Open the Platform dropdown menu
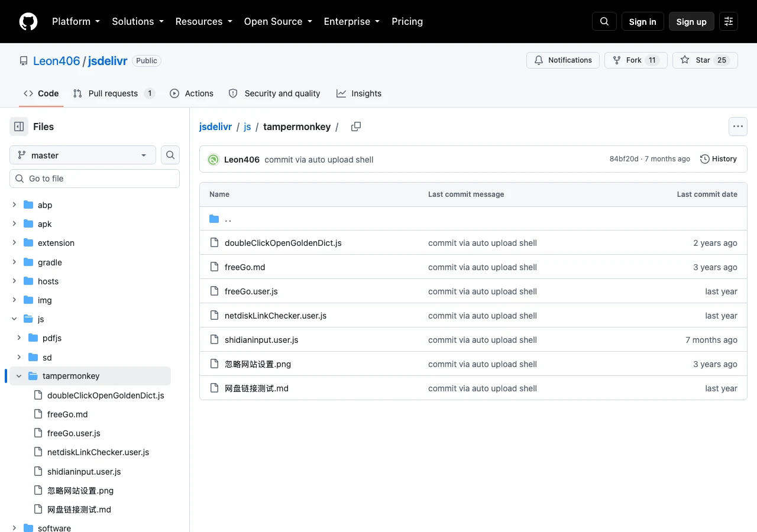The width and height of the screenshot is (757, 532). click(76, 21)
